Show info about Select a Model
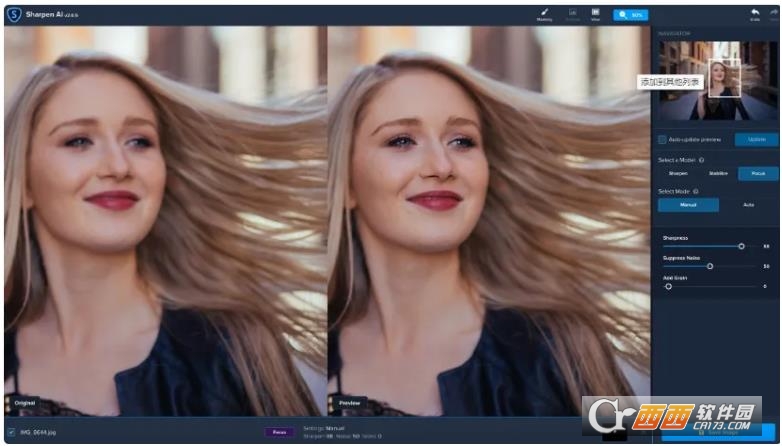This screenshot has height=446, width=782. point(701,160)
